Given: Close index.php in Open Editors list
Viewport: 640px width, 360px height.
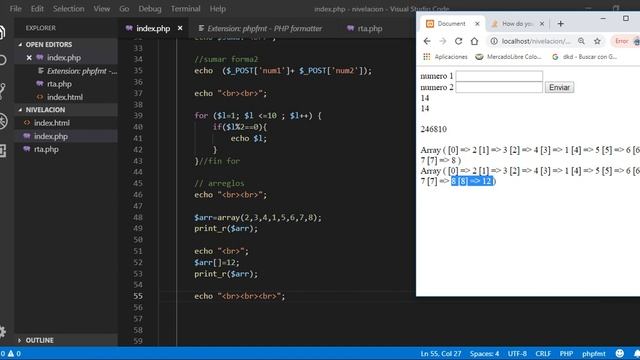Looking at the screenshot, I should pyautogui.click(x=29, y=58).
